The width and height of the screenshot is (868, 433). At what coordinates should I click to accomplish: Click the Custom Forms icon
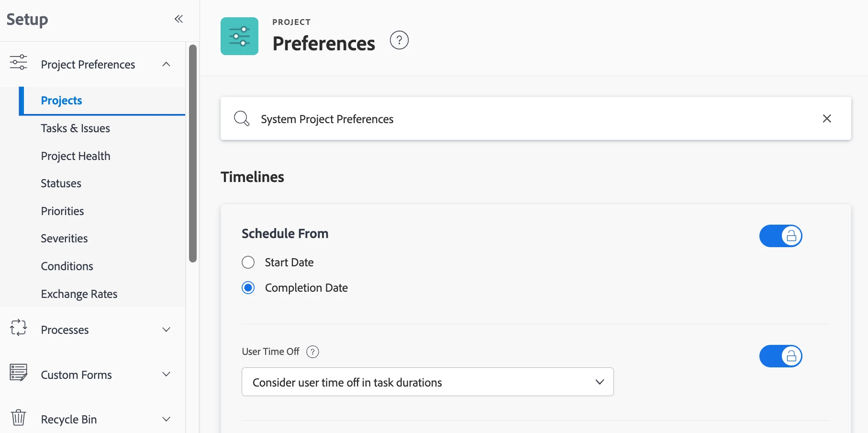pos(19,372)
